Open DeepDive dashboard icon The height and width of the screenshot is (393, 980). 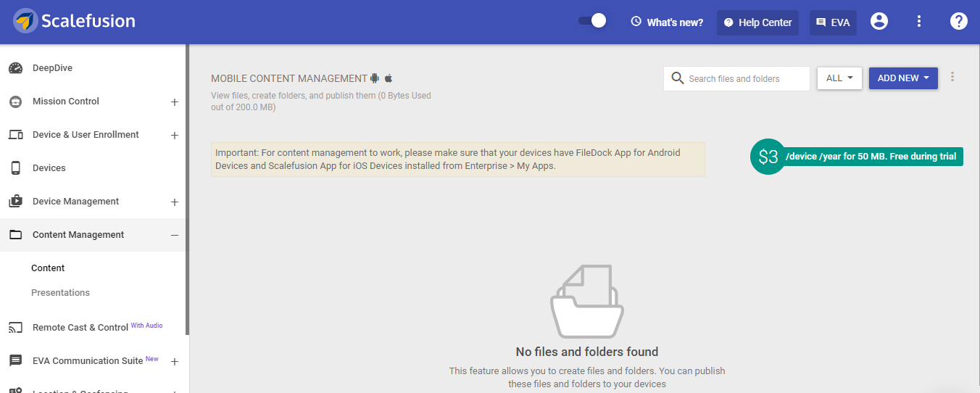pos(15,68)
